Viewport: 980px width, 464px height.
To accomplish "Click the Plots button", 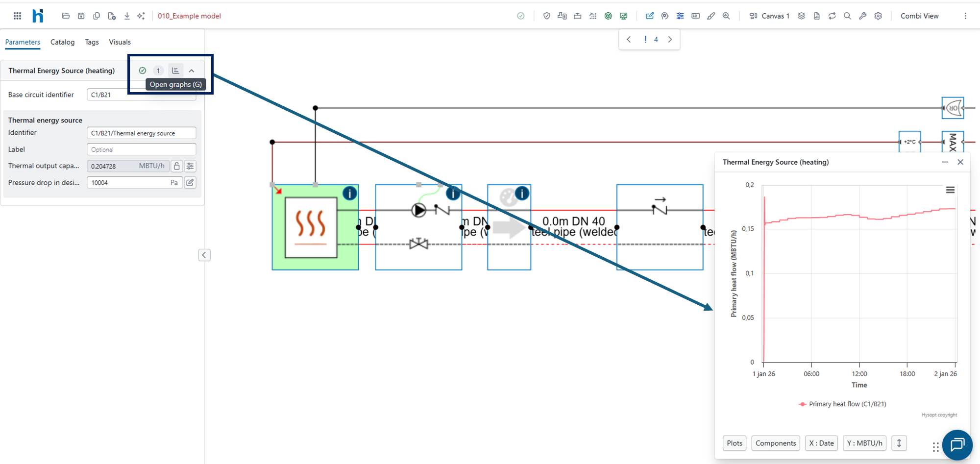I will coord(735,443).
